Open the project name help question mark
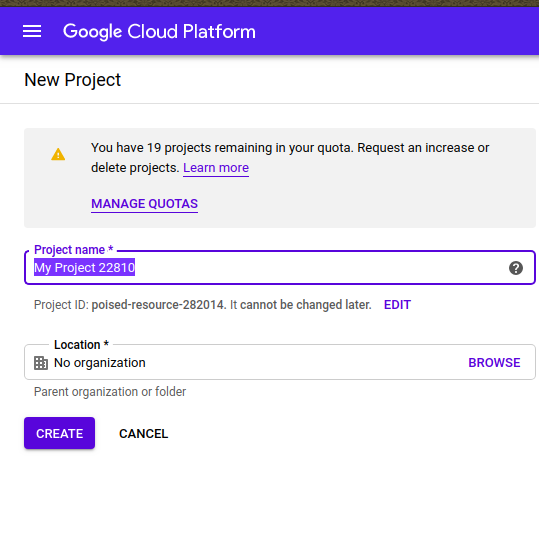Image resolution: width=539 pixels, height=539 pixels. point(516,268)
